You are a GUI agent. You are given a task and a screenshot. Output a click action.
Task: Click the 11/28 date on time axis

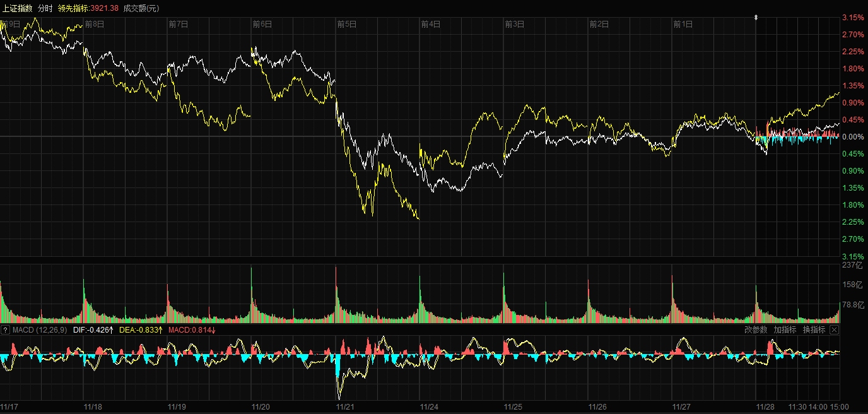pyautogui.click(x=765, y=407)
